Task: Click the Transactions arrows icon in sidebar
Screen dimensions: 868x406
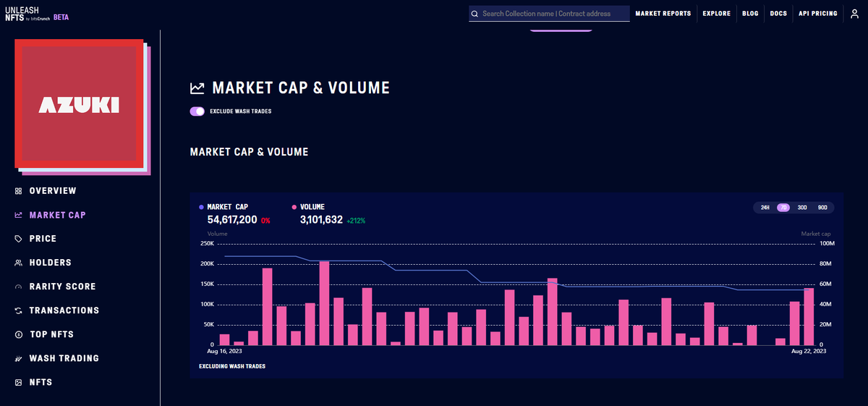Action: click(x=18, y=310)
